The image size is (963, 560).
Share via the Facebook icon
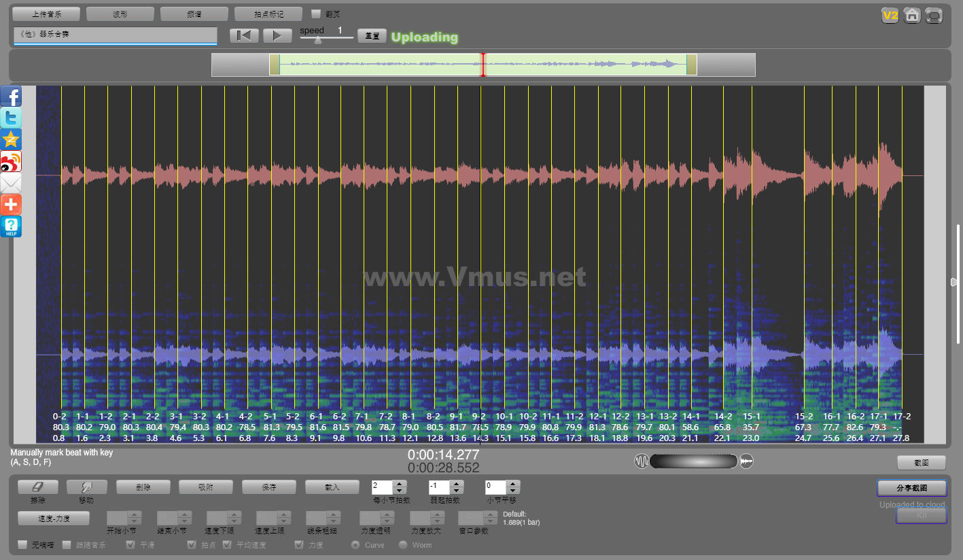[11, 97]
